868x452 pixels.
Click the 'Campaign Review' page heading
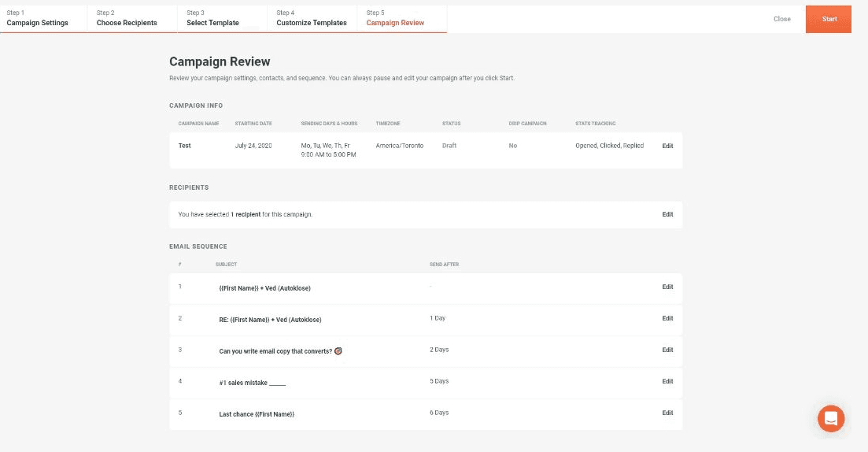coord(220,62)
